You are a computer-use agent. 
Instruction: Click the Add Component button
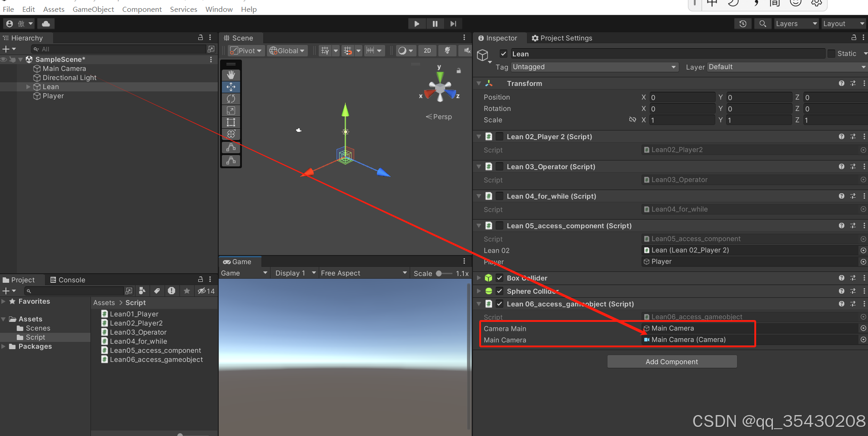coord(672,362)
